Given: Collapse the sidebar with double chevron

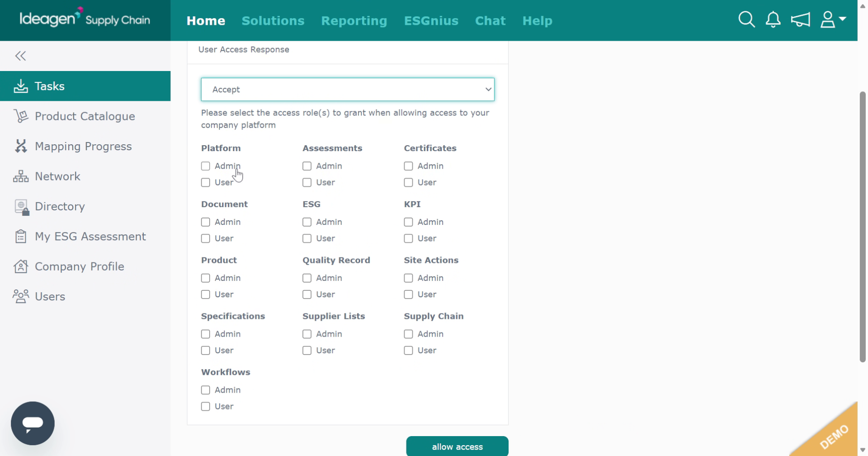Looking at the screenshot, I should 20,56.
